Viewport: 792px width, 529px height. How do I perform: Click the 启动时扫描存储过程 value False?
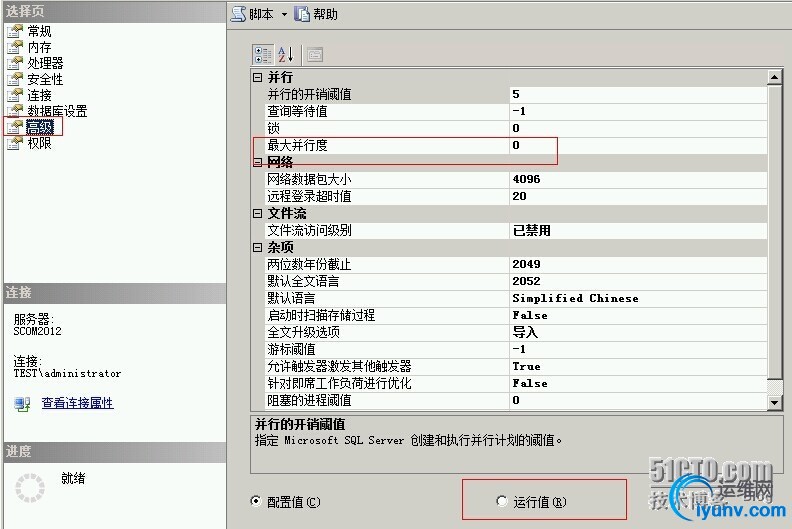tap(638, 315)
